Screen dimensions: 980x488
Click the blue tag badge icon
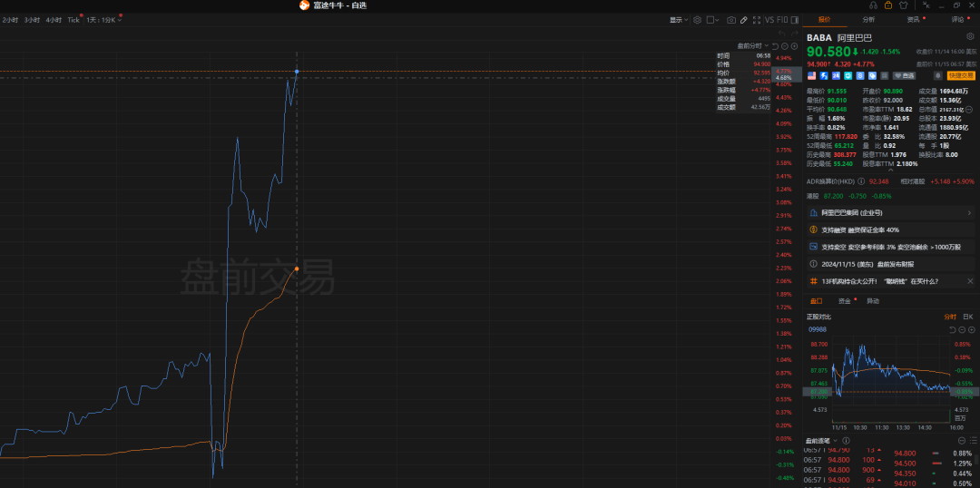coord(873,75)
